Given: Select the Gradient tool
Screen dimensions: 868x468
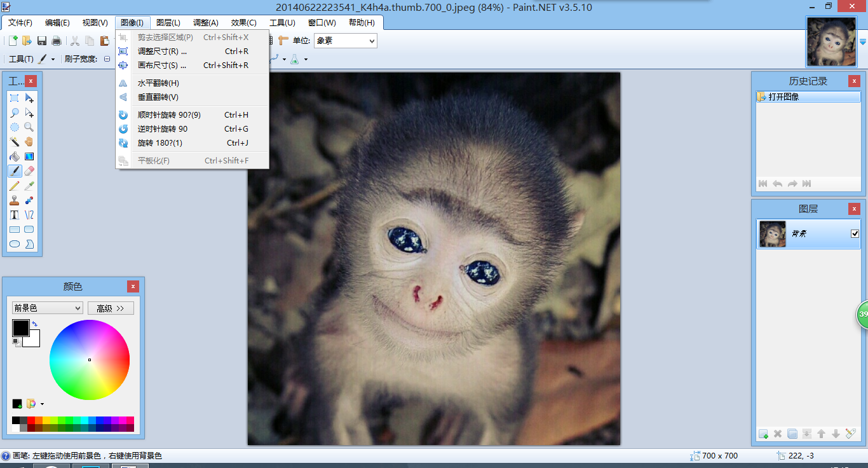Looking at the screenshot, I should tap(29, 156).
